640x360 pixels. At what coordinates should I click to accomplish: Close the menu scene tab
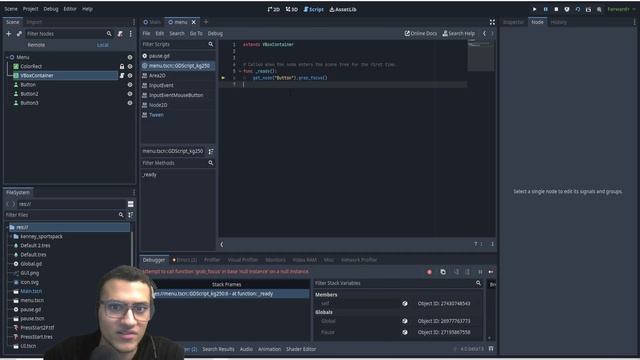(x=193, y=22)
